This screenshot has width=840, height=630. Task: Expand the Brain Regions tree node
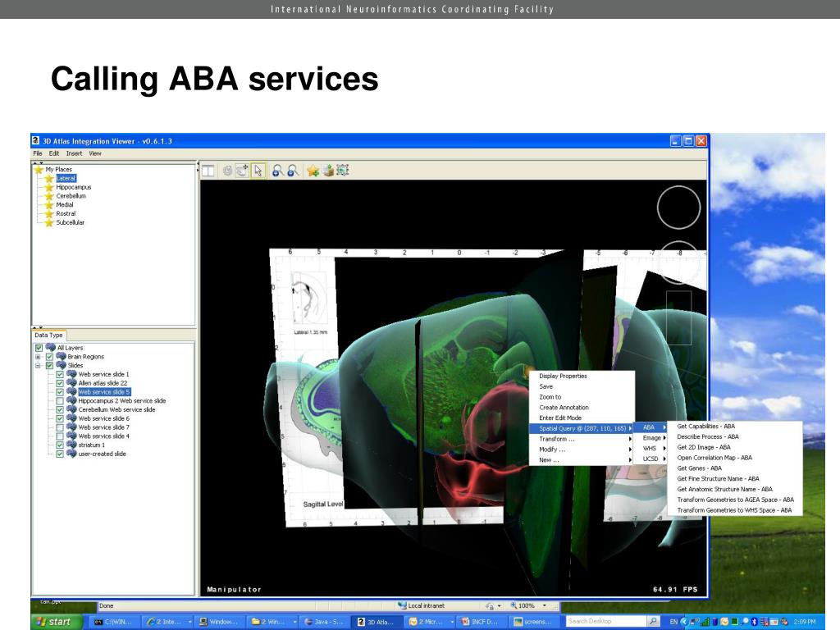coord(38,357)
